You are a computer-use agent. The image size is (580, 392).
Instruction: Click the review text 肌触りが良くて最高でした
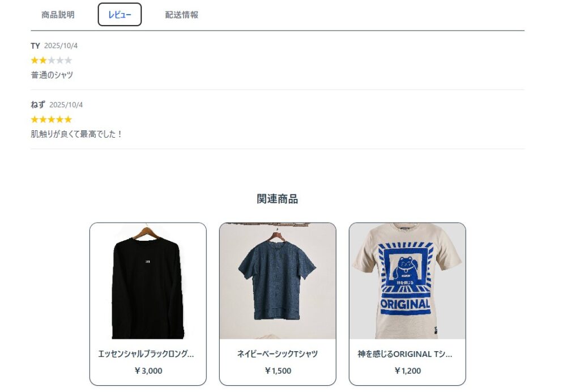pos(76,134)
